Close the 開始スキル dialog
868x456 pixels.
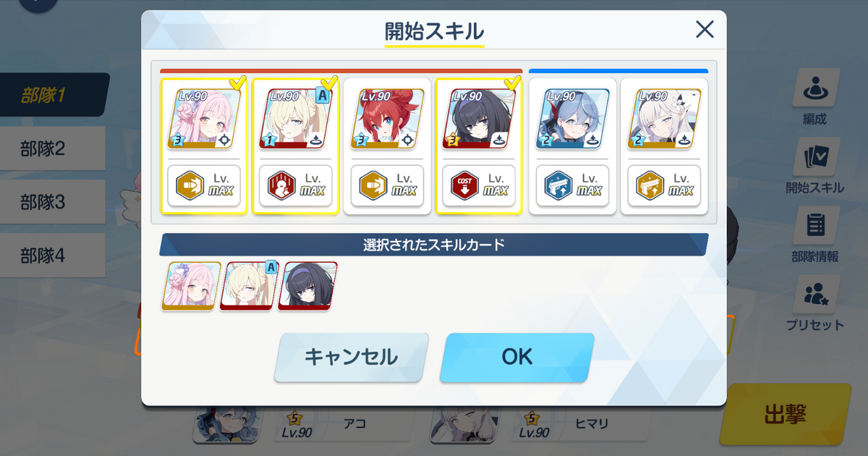(705, 30)
